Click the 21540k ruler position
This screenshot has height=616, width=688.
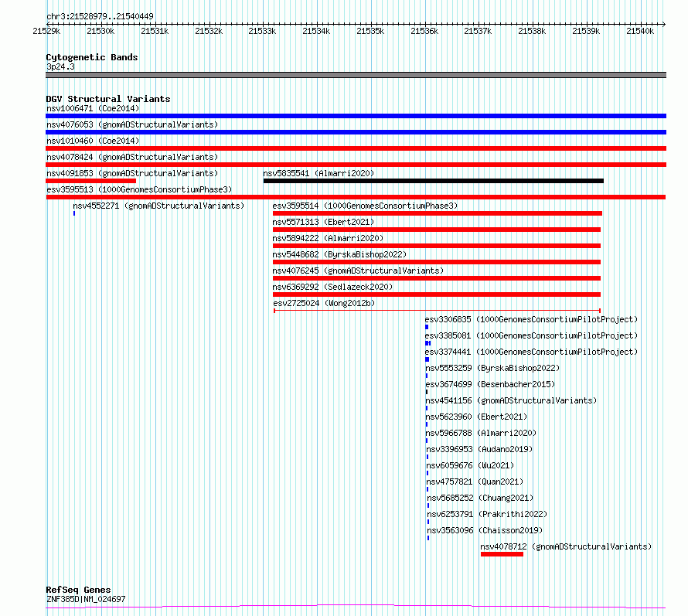point(640,31)
